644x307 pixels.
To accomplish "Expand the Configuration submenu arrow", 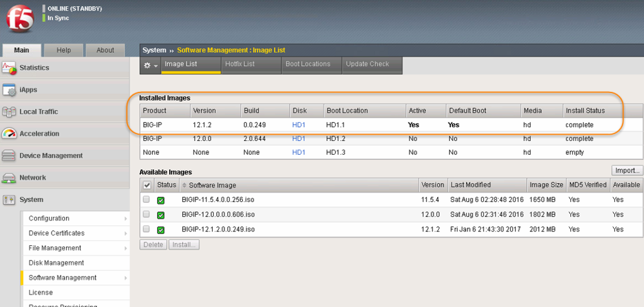I will tap(126, 219).
